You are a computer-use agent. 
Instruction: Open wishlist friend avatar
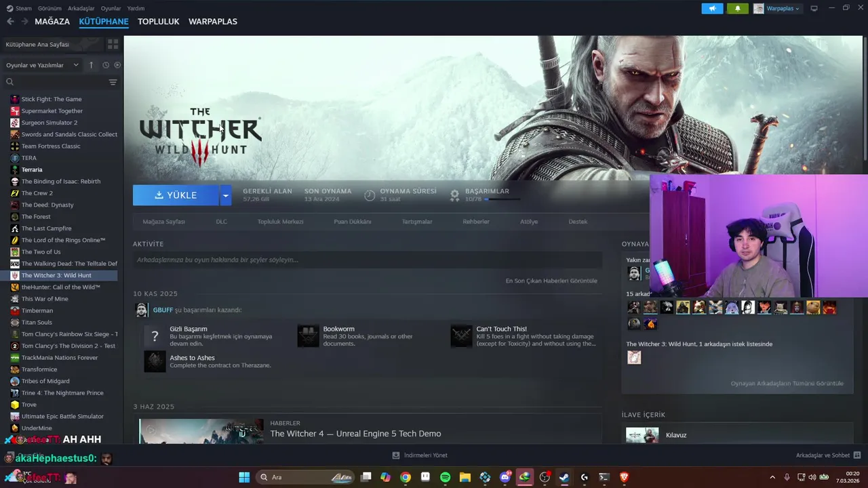(634, 357)
